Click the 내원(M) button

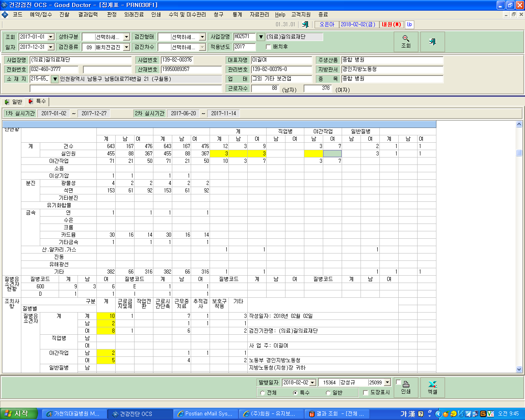(x=391, y=25)
